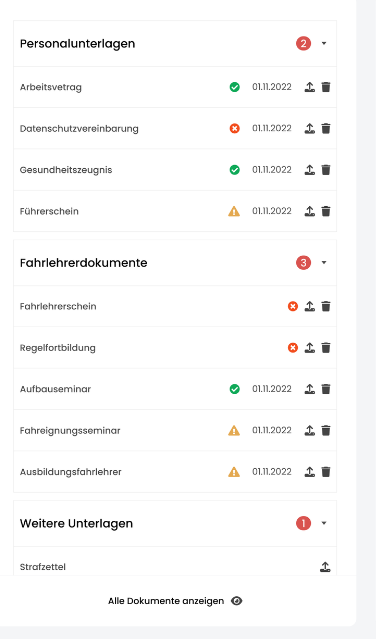Click red error status on Datenschutzvereinbarung
The height and width of the screenshot is (639, 376).
pyautogui.click(x=235, y=128)
